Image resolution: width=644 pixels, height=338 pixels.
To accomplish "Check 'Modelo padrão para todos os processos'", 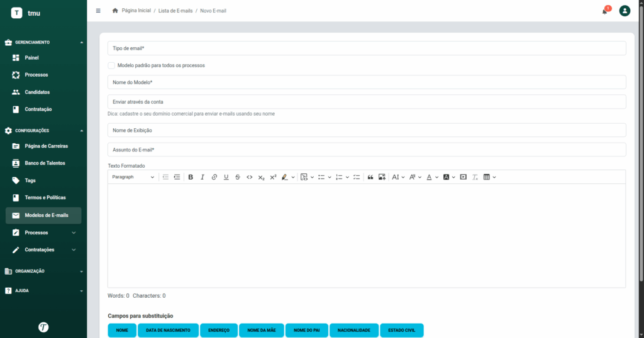I will tap(111, 65).
